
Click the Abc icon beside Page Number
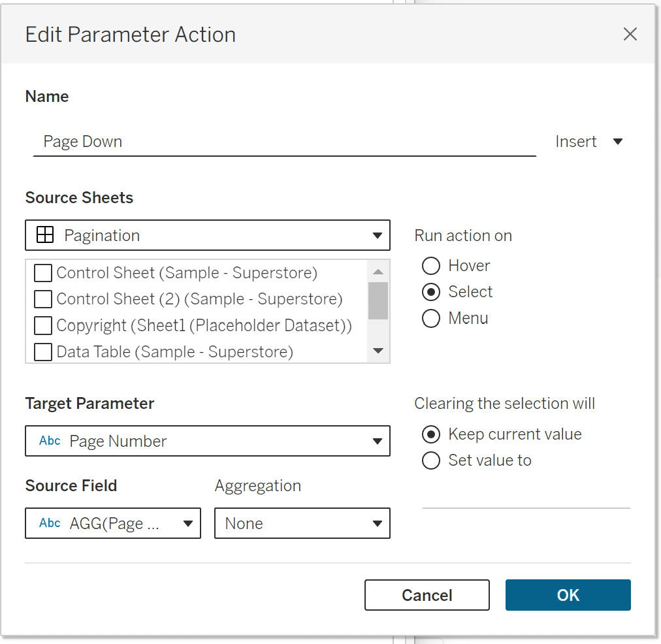tap(50, 441)
